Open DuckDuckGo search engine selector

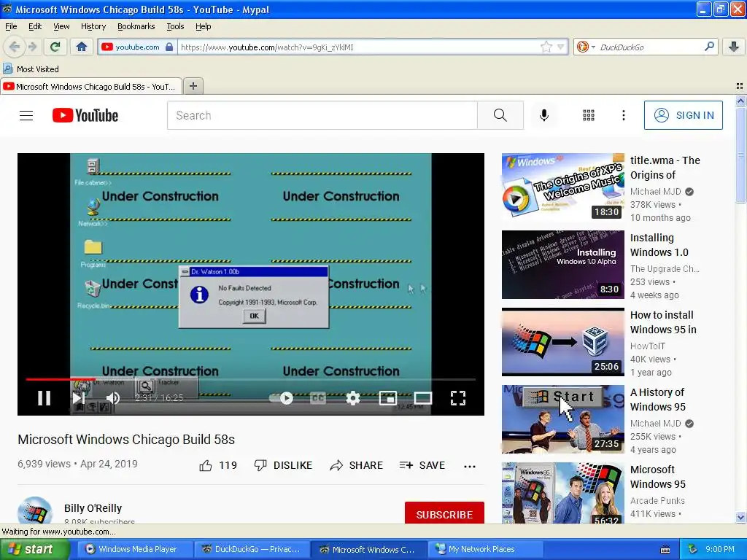pos(586,47)
